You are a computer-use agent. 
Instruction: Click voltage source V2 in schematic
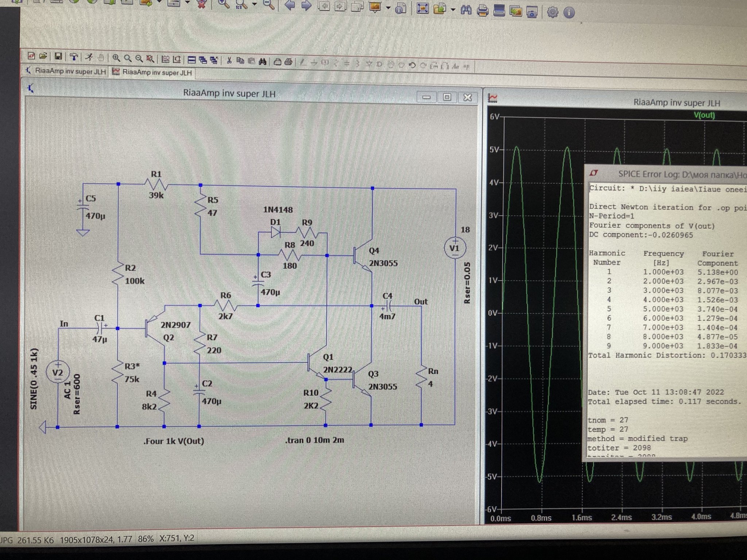pos(58,372)
